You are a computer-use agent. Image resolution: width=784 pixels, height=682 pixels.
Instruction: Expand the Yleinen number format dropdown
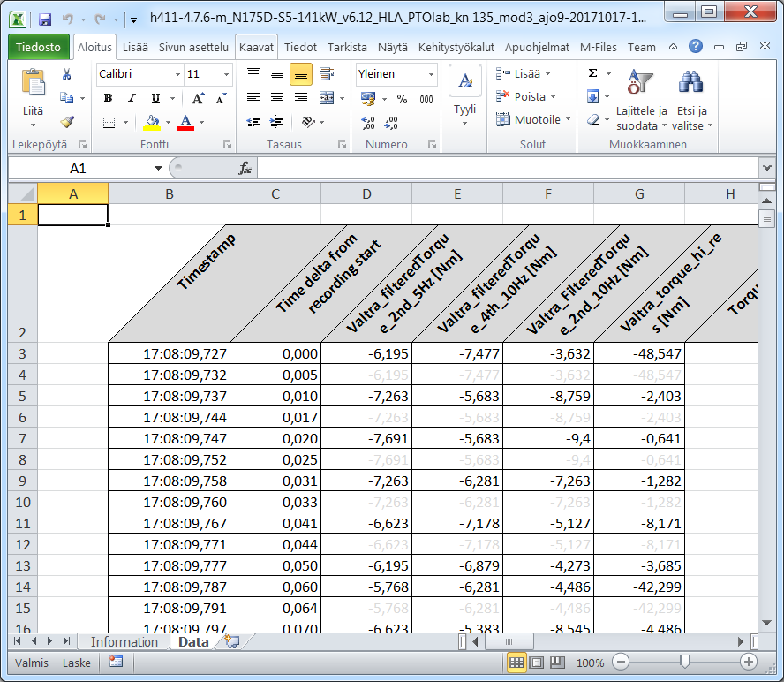pyautogui.click(x=431, y=74)
